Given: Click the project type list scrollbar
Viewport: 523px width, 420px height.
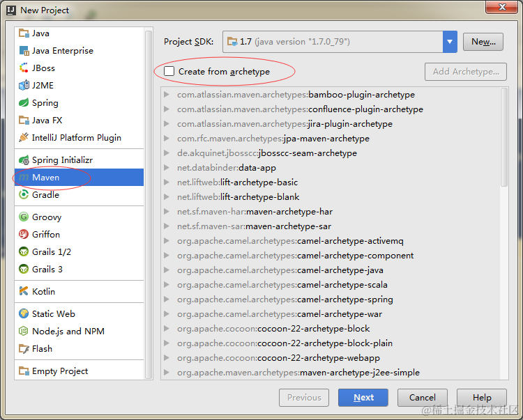Looking at the screenshot, I should (x=149, y=203).
